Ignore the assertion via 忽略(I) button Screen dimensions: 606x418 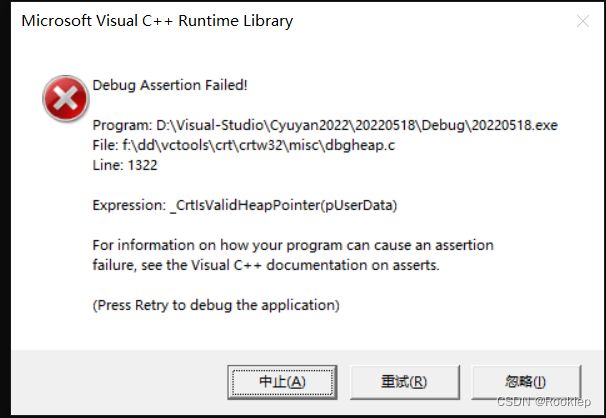(x=526, y=382)
